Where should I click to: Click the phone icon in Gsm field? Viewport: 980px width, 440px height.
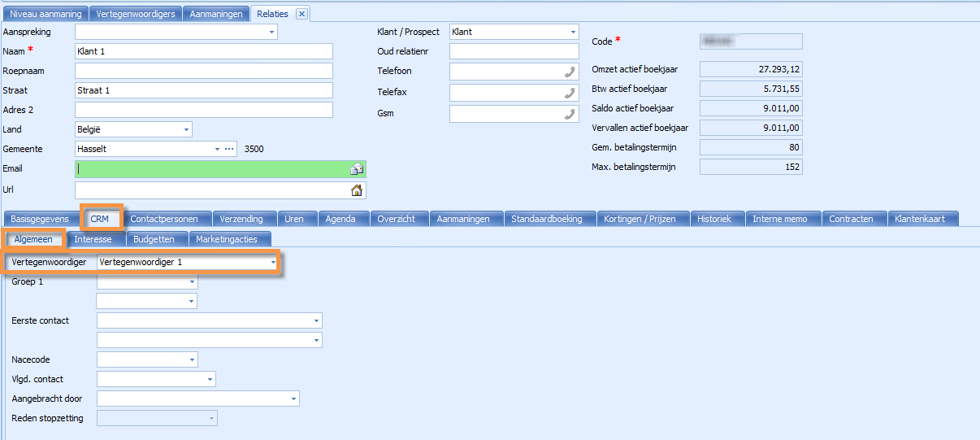(570, 114)
